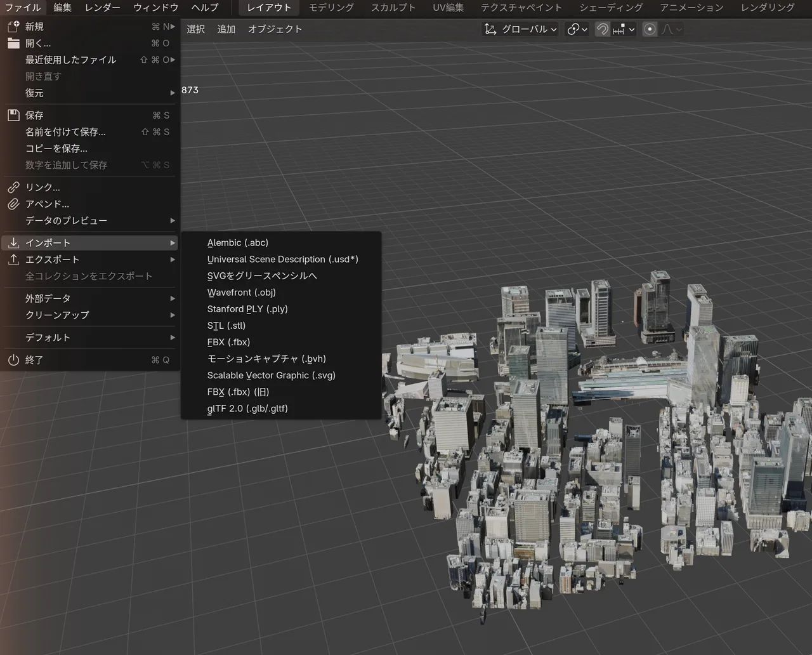
Task: Open the proportional falloff curve dropdown
Action: (671, 29)
